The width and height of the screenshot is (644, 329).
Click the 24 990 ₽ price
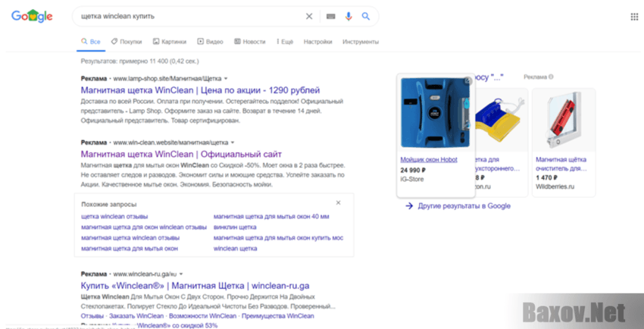[413, 170]
